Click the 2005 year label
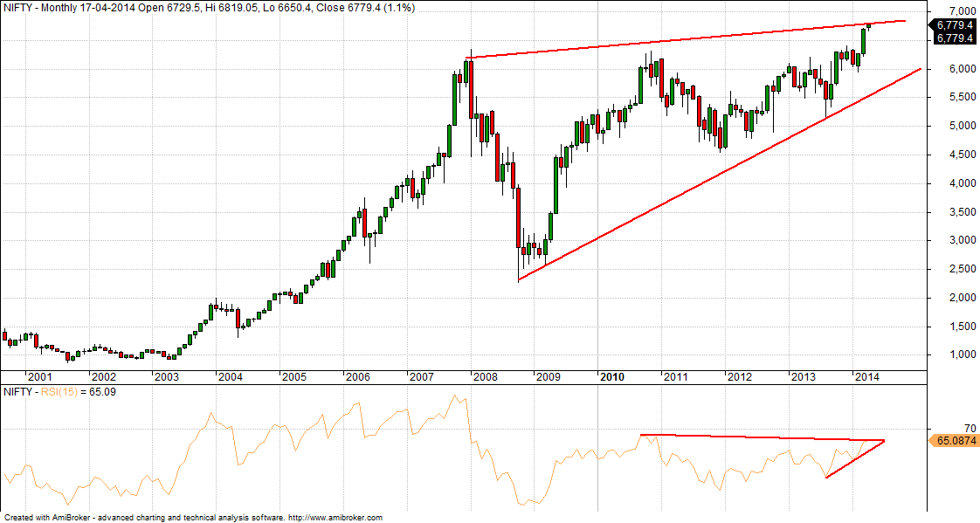This screenshot has width=980, height=523. [x=293, y=377]
